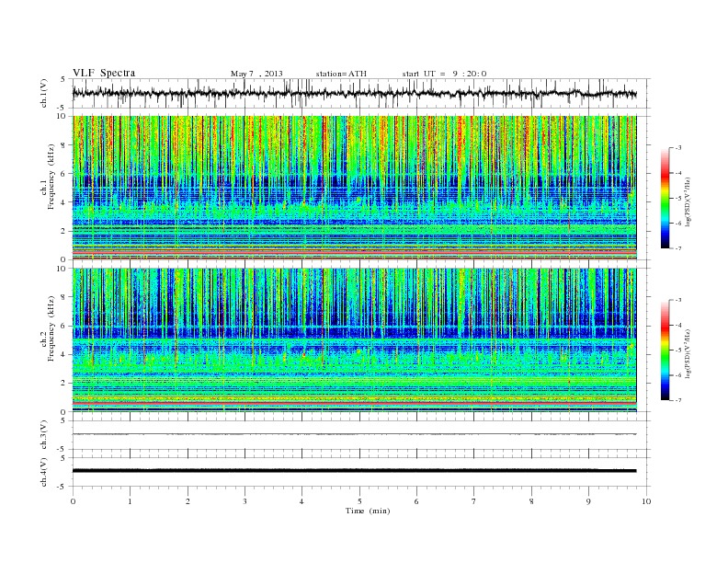
Task: Click the color scale bar beside ch.2 spectrogram
Action: pos(665,350)
